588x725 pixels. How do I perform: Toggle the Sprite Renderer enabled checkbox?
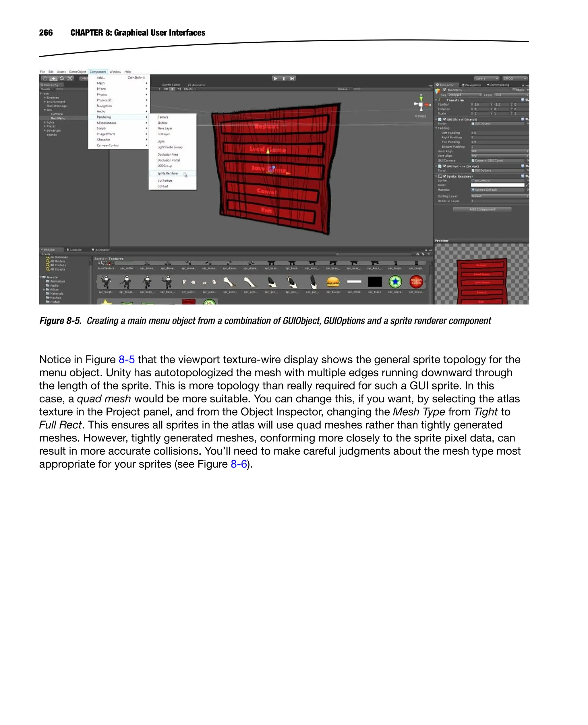click(444, 176)
